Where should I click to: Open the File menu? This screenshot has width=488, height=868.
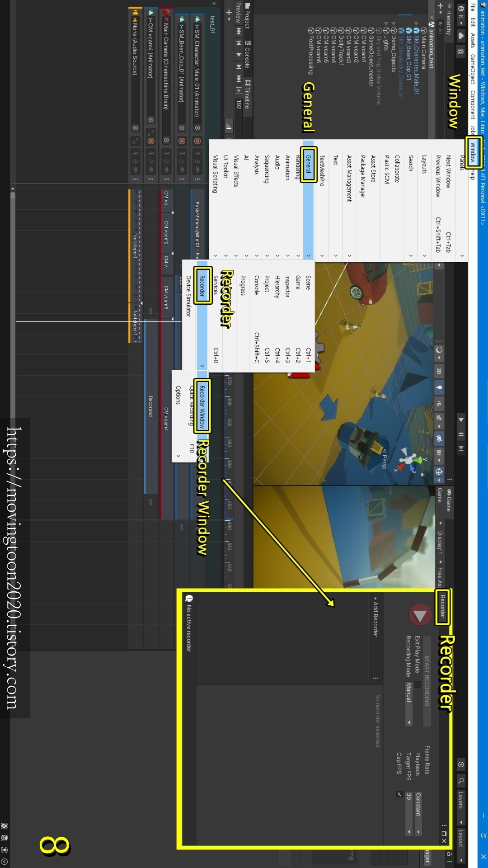(473, 7)
